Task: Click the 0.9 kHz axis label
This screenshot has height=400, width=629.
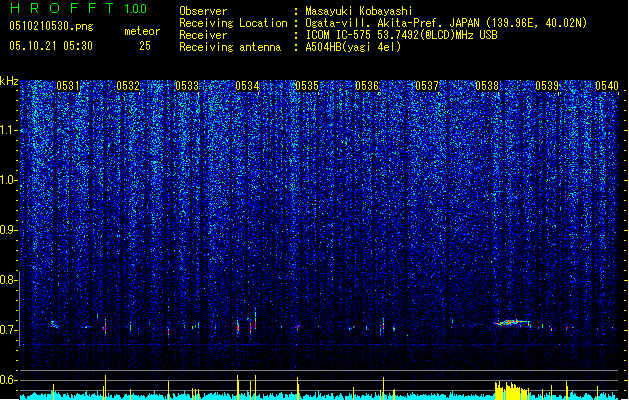Action: (8, 230)
